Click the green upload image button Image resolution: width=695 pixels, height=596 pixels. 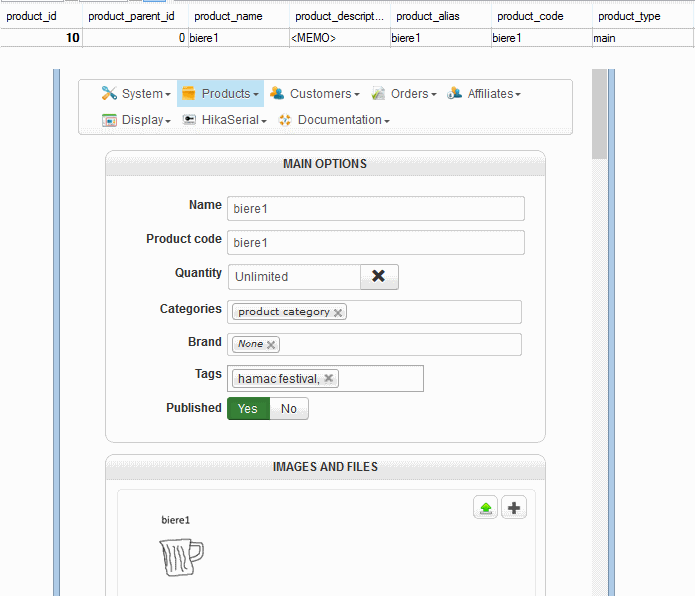485,507
